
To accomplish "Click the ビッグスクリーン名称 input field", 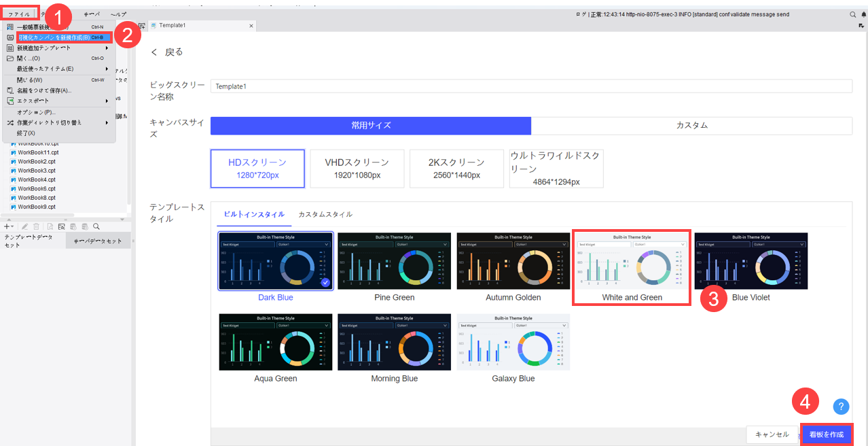I will [x=531, y=86].
